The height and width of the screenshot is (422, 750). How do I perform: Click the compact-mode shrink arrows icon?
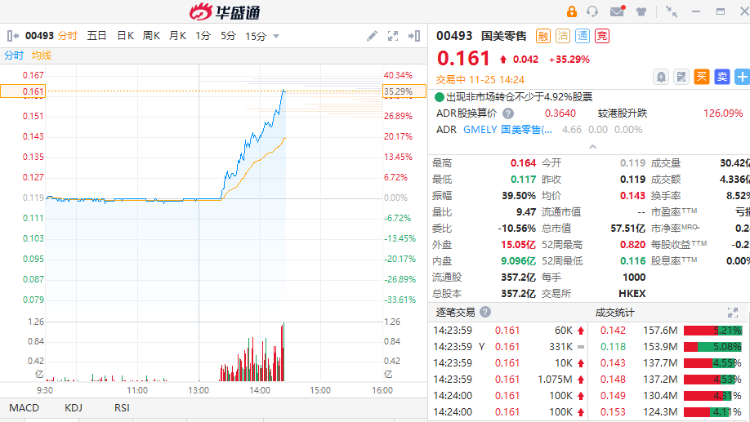[672, 11]
